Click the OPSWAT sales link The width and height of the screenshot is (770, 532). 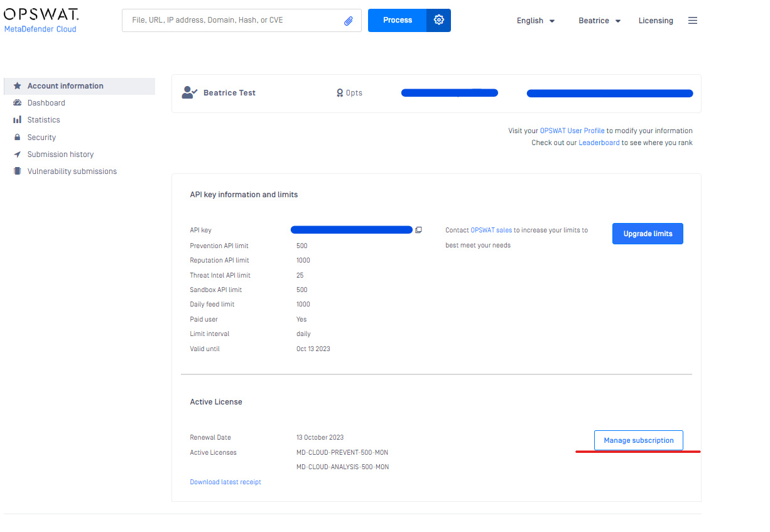click(x=491, y=231)
